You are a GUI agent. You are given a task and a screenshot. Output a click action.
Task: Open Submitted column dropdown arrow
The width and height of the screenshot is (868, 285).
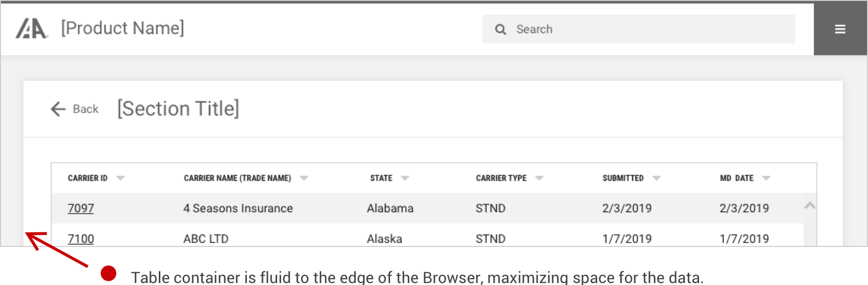(656, 178)
